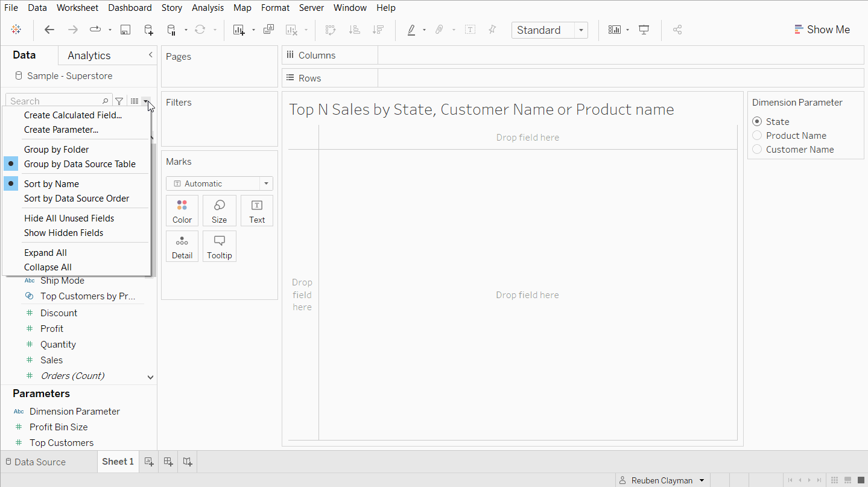The image size is (868, 487).
Task: Open the Reuben Clayman user dropdown
Action: [702, 480]
